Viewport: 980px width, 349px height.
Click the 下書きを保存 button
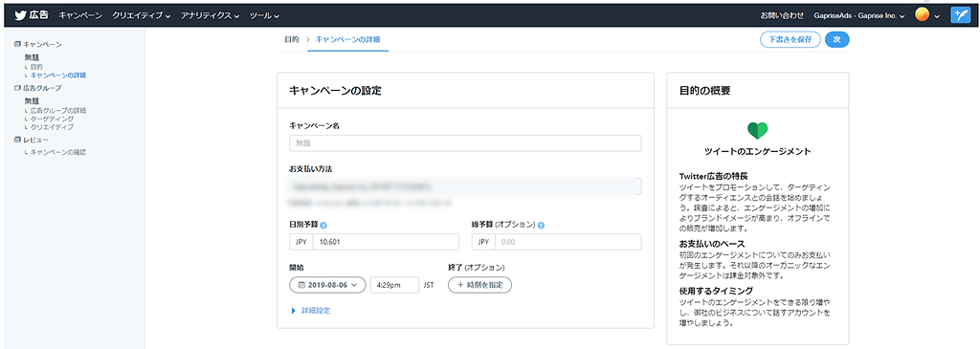790,39
